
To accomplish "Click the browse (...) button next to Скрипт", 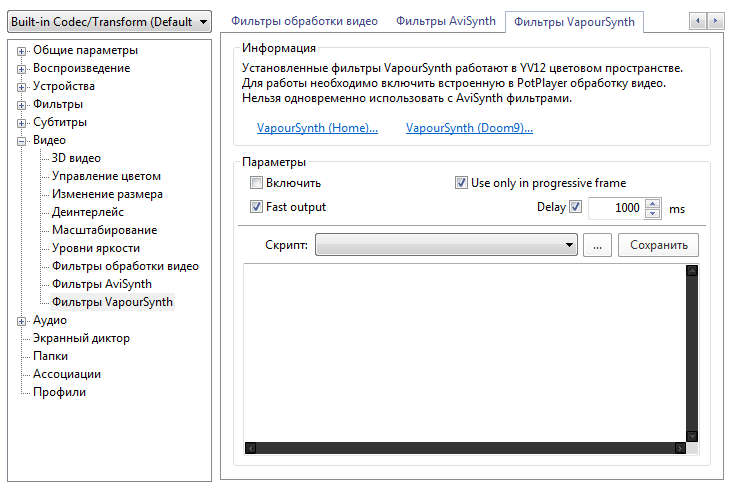I will [x=596, y=245].
